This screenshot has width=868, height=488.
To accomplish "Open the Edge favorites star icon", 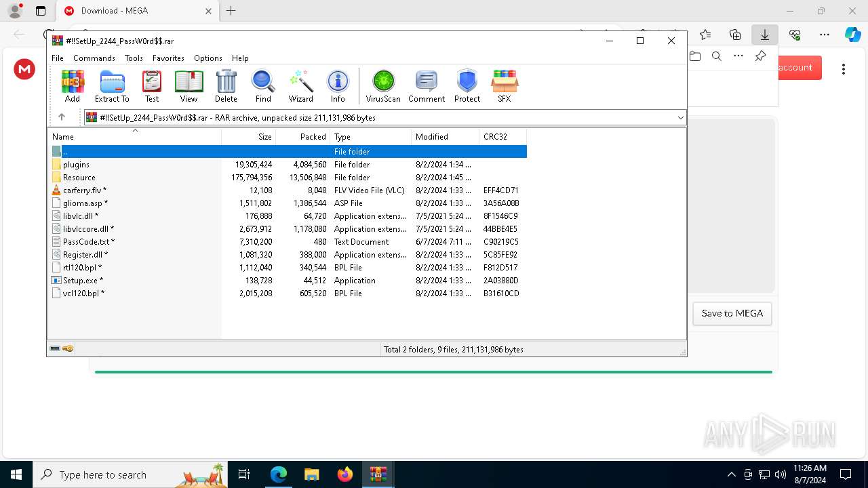I will point(705,35).
